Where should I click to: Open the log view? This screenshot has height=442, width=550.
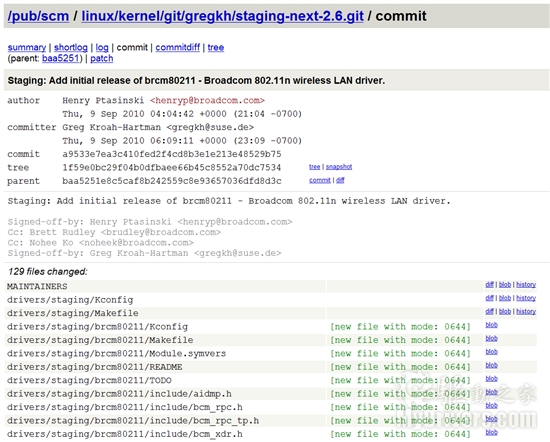[x=102, y=47]
